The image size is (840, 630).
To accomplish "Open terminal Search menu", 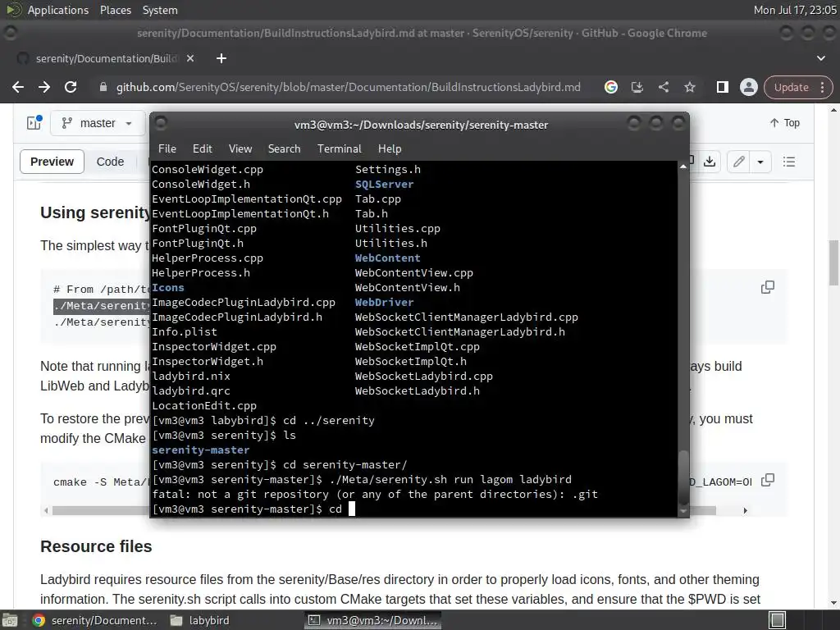I will point(284,148).
